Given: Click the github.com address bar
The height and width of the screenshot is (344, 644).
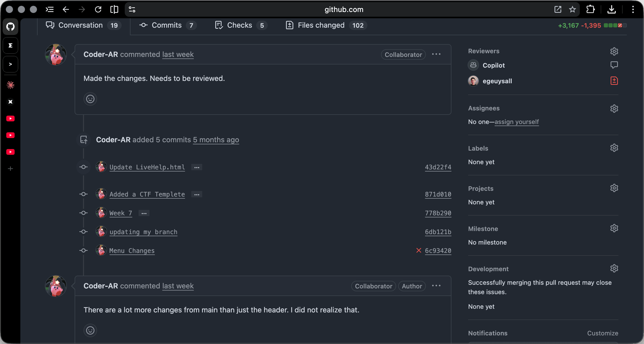Looking at the screenshot, I should pyautogui.click(x=344, y=10).
